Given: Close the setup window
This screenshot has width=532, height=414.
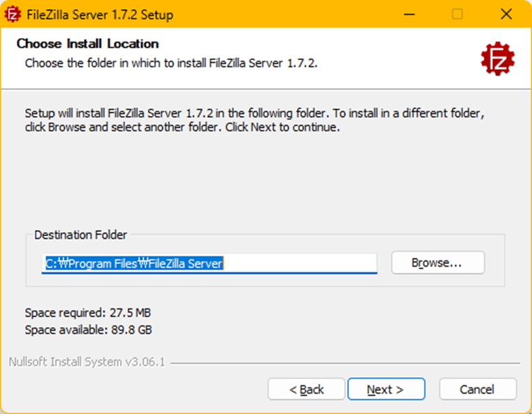Looking at the screenshot, I should coord(506,14).
